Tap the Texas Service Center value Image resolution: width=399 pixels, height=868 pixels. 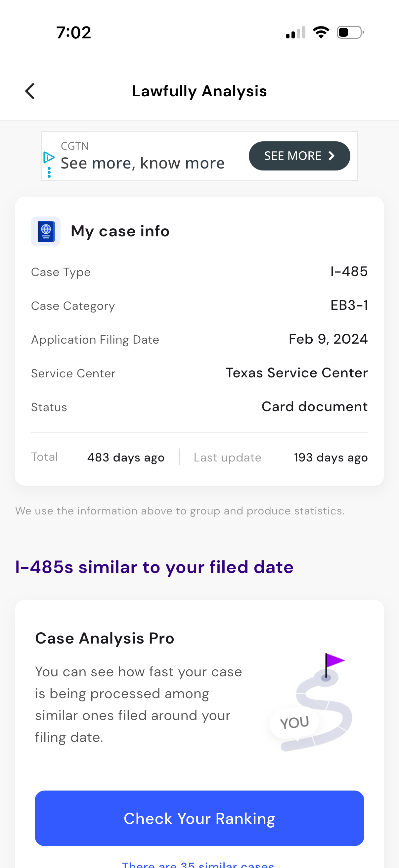[x=296, y=373]
